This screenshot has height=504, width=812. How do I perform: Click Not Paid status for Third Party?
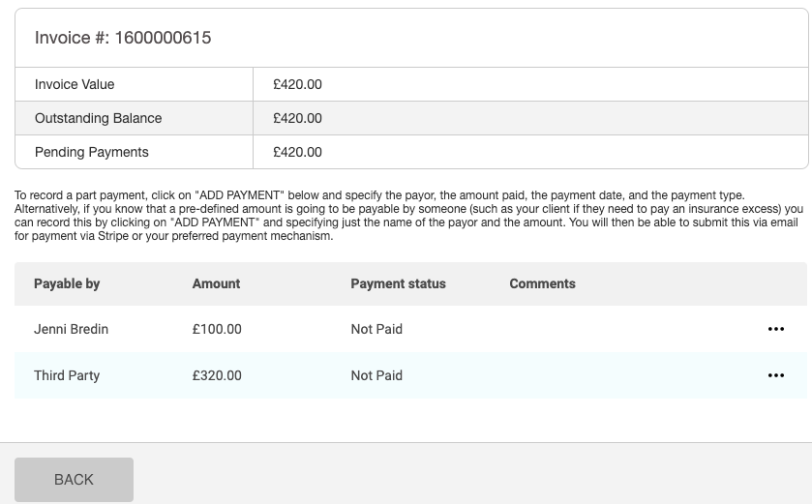[376, 375]
